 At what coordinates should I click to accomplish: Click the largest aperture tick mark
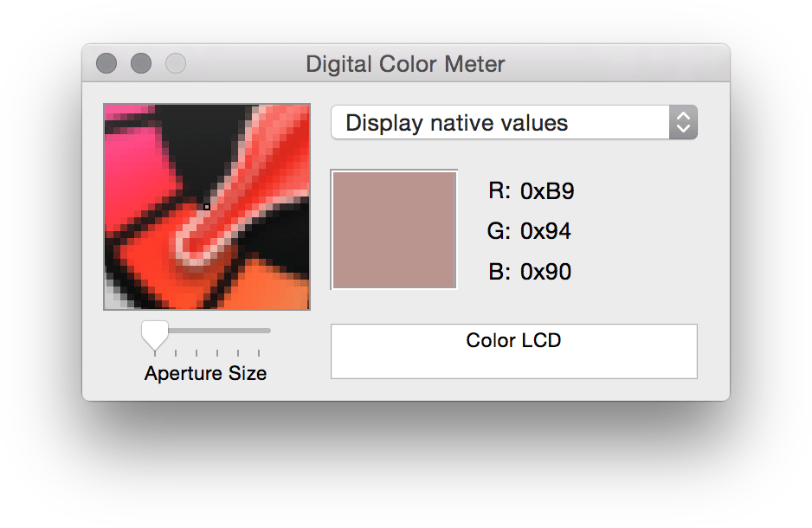click(259, 353)
